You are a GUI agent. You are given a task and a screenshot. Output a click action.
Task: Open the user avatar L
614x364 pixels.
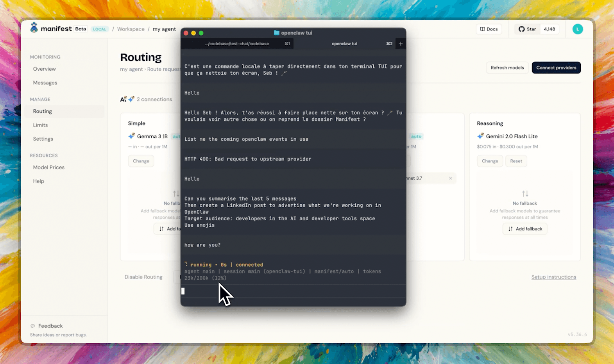point(577,29)
